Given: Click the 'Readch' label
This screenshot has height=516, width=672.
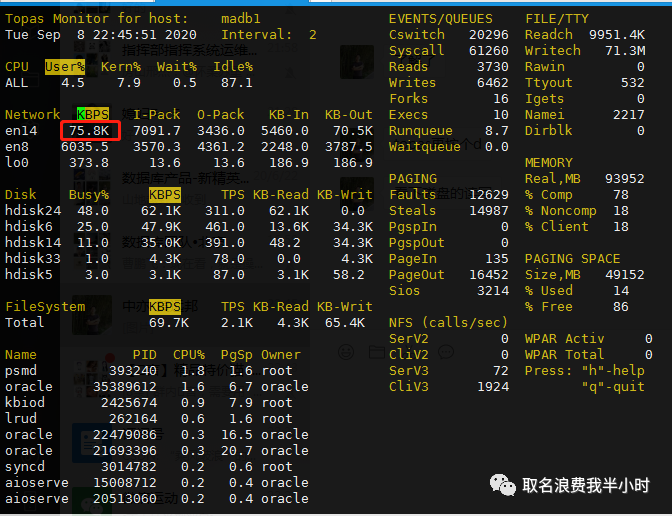Looking at the screenshot, I should tap(549, 35).
